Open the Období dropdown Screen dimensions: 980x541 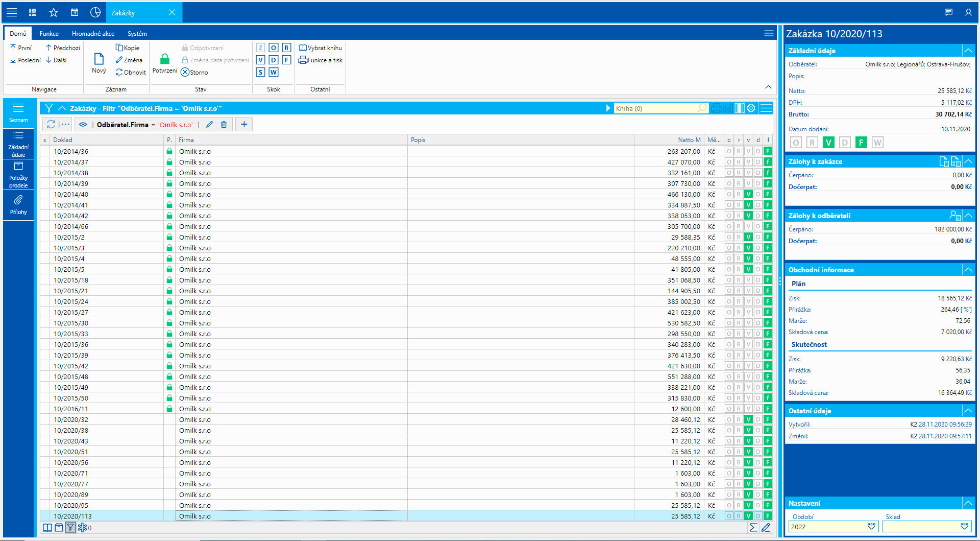coord(871,527)
